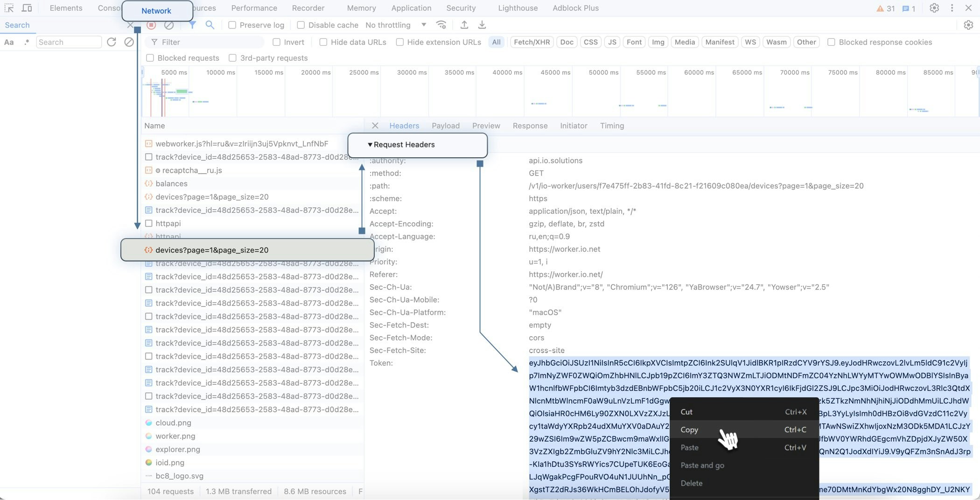Open network search with magnifier icon
The width and height of the screenshot is (980, 500).
click(210, 25)
